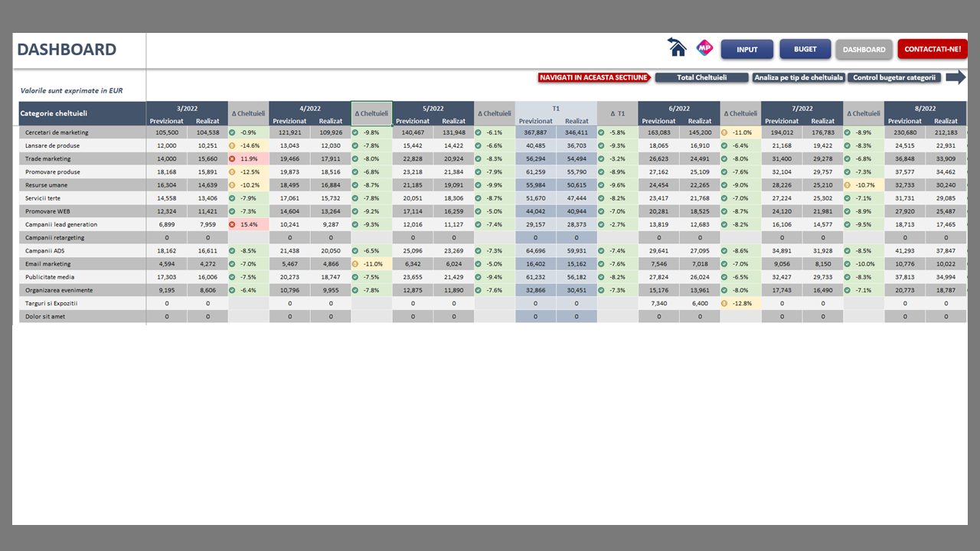The height and width of the screenshot is (551, 980).
Task: Click the right arrow navigation icon
Action: (955, 77)
